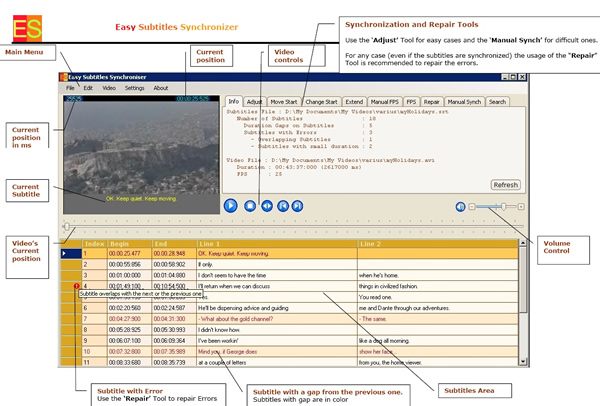Stop the video with the square button
Image resolution: width=600 pixels, height=406 pixels.
coord(250,206)
